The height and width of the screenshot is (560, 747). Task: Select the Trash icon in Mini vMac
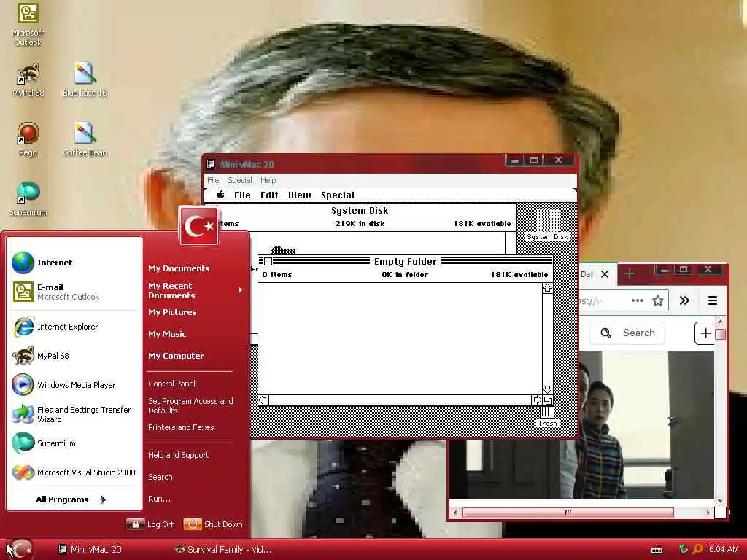[x=547, y=417]
